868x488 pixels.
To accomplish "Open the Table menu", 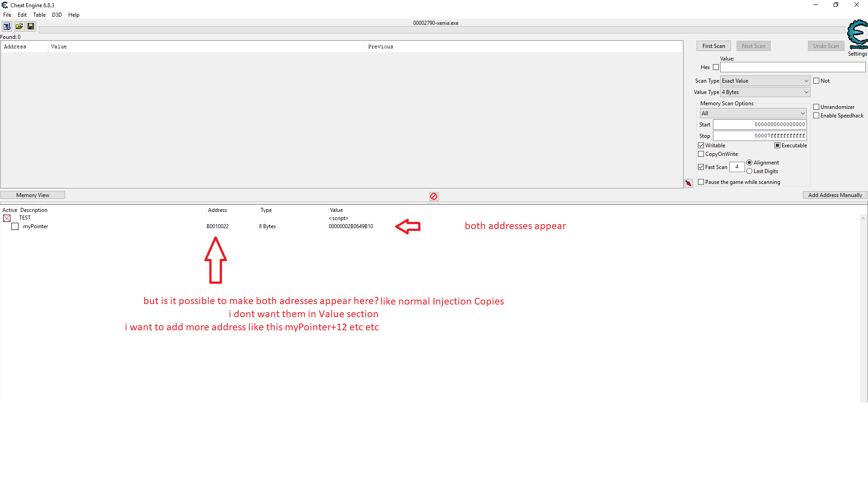I will coord(39,15).
